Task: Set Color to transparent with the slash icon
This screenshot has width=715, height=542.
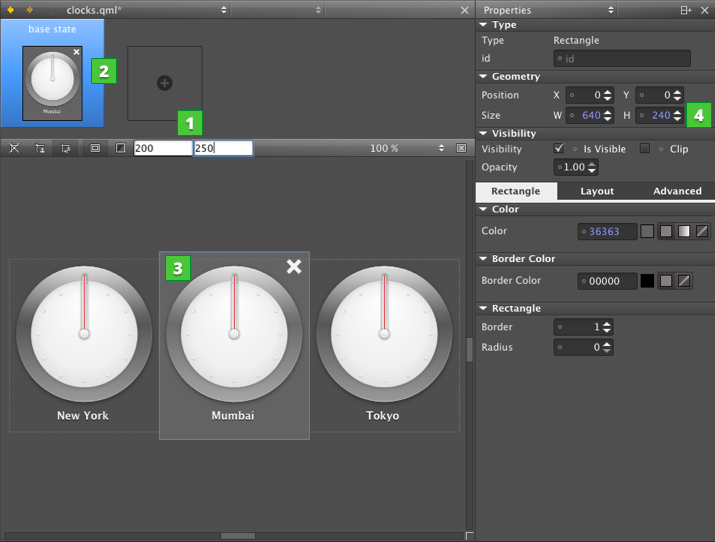Action: [x=702, y=231]
